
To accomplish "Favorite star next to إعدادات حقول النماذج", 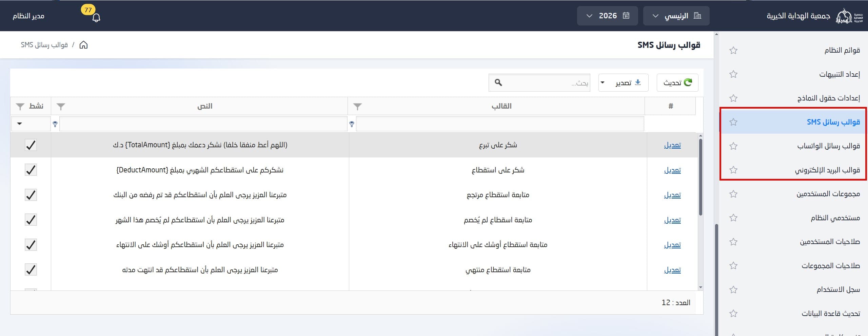I will coord(733,98).
